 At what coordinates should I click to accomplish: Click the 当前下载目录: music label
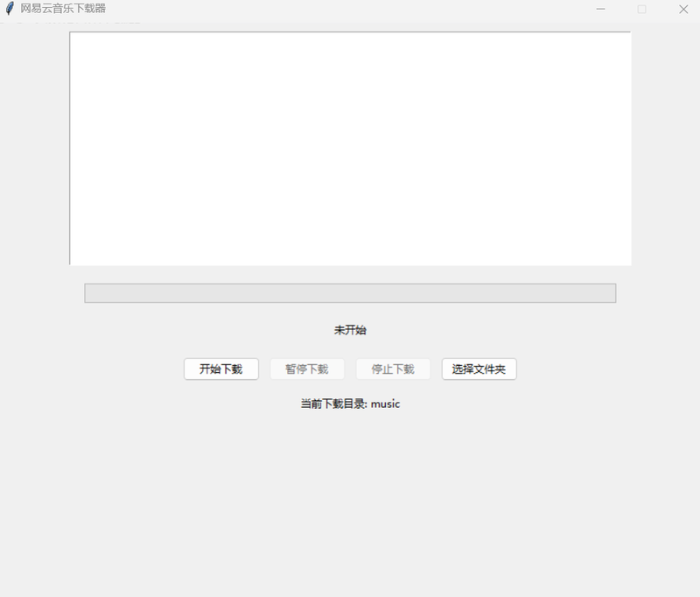coord(350,404)
